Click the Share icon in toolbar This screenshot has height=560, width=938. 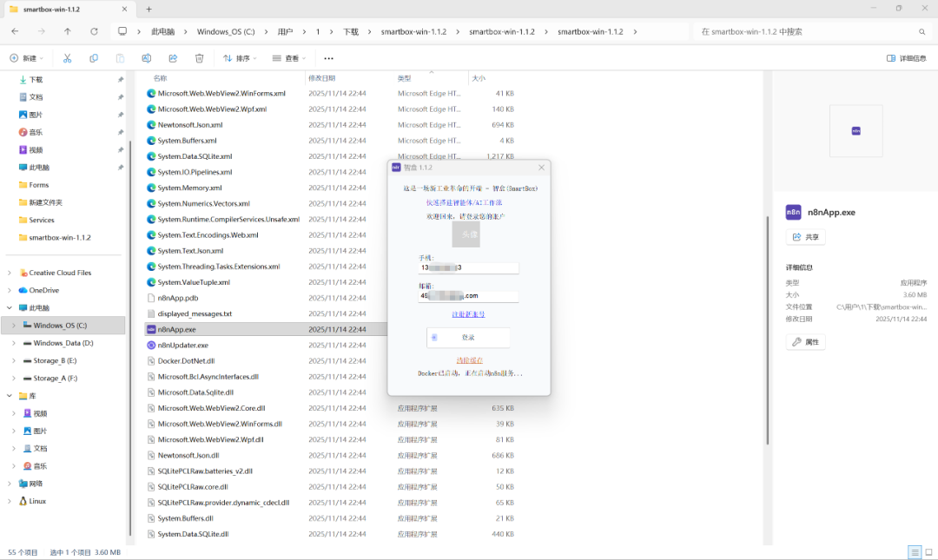point(173,58)
